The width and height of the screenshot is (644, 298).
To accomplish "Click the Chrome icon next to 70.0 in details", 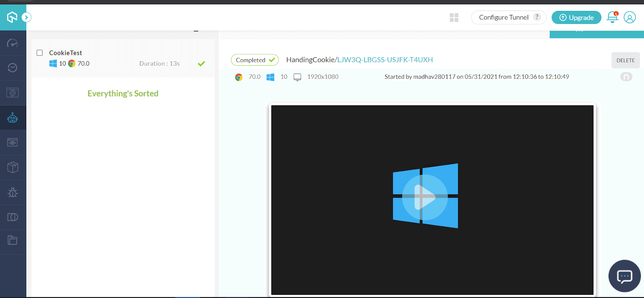I will point(239,77).
